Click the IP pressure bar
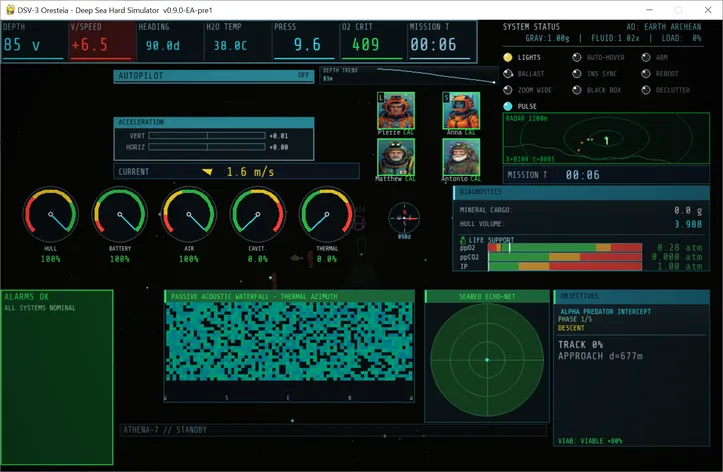Viewport: 723px width, 472px height. [x=565, y=266]
